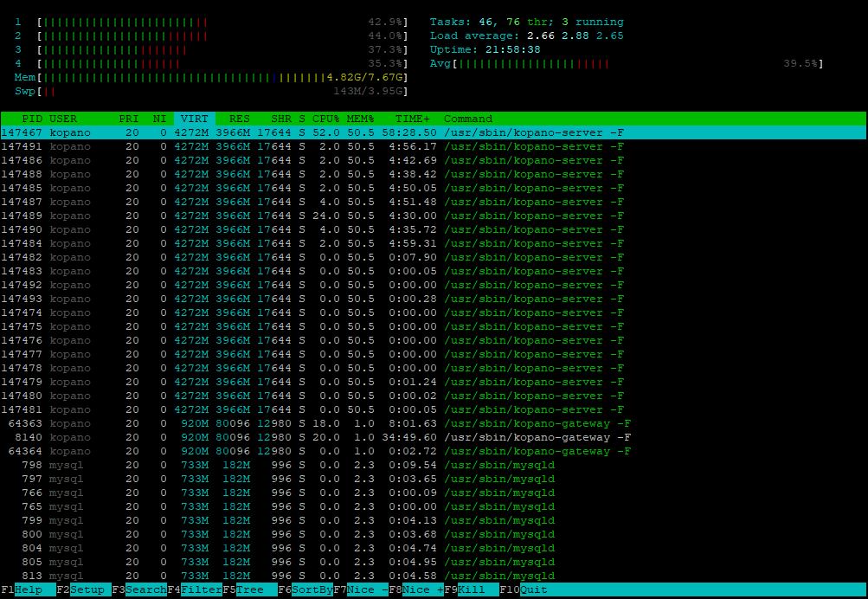Click F1 Help in the function bar
The width and height of the screenshot is (868, 599).
click(x=28, y=589)
